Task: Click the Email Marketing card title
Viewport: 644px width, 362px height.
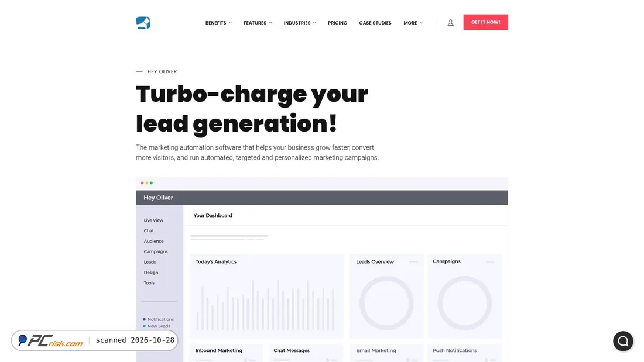Action: point(376,350)
